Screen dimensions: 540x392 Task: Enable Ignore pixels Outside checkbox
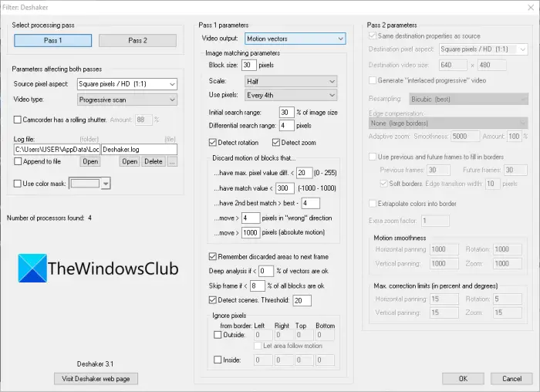(x=218, y=335)
